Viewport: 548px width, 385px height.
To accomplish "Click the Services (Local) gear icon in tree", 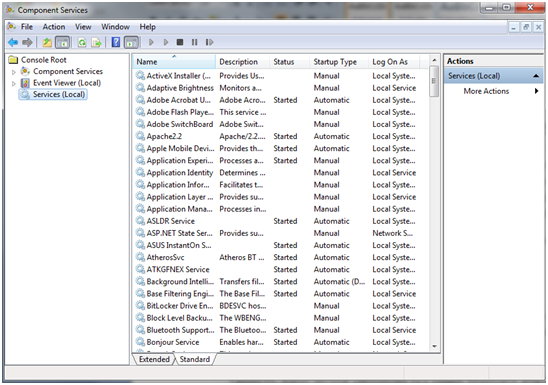I will click(x=24, y=94).
